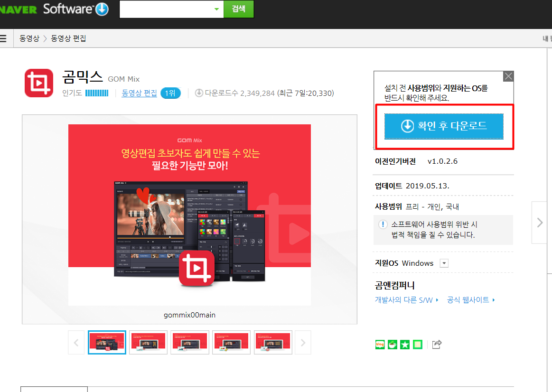
Task: Click the NAVER Software logo
Action: tap(54, 9)
